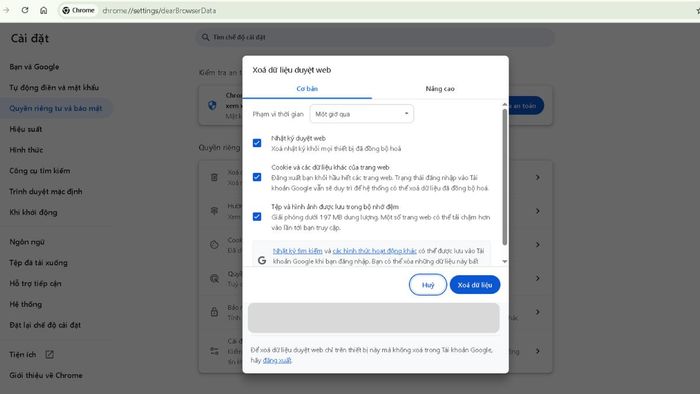Focus the settings search field
700x394 pixels.
point(375,37)
